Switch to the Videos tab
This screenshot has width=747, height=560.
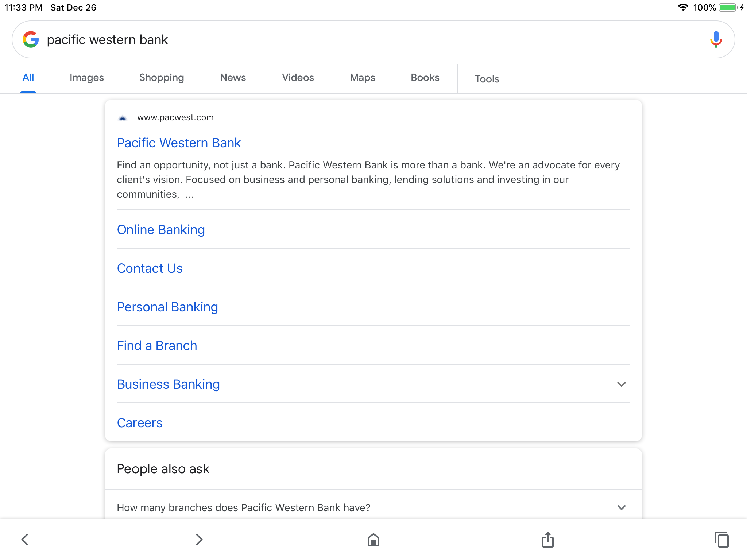pyautogui.click(x=298, y=78)
